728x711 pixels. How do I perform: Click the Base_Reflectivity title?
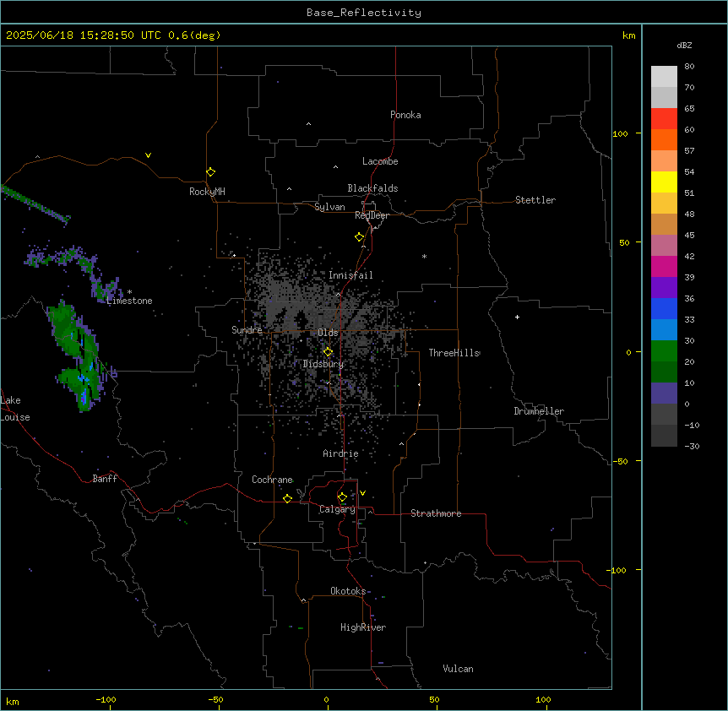[364, 13]
